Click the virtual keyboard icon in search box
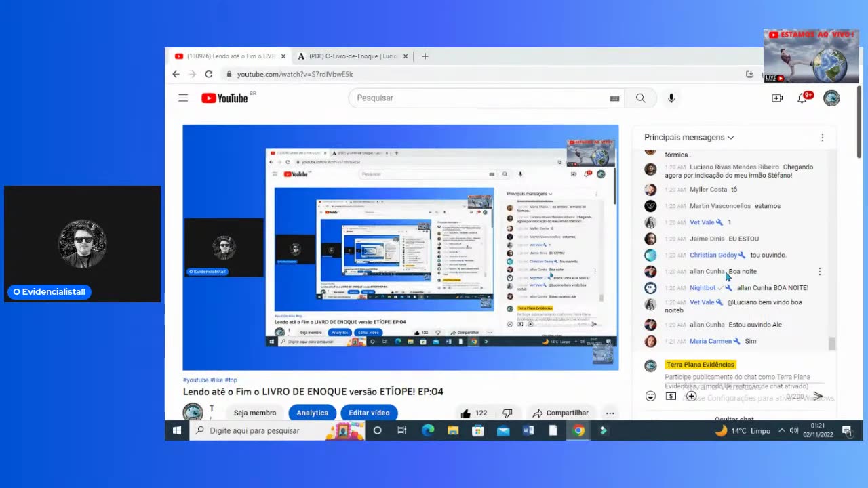This screenshot has width=868, height=488. click(614, 98)
